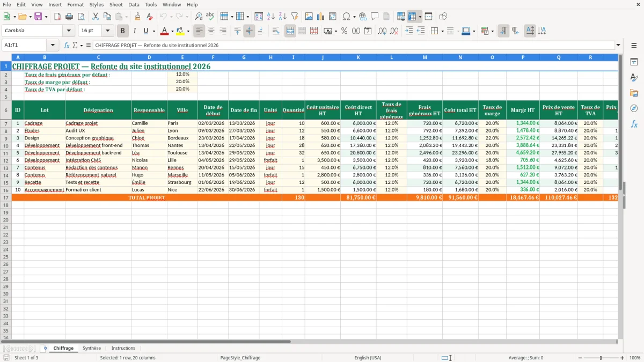
Task: Click the Print icon
Action: pos(69,17)
